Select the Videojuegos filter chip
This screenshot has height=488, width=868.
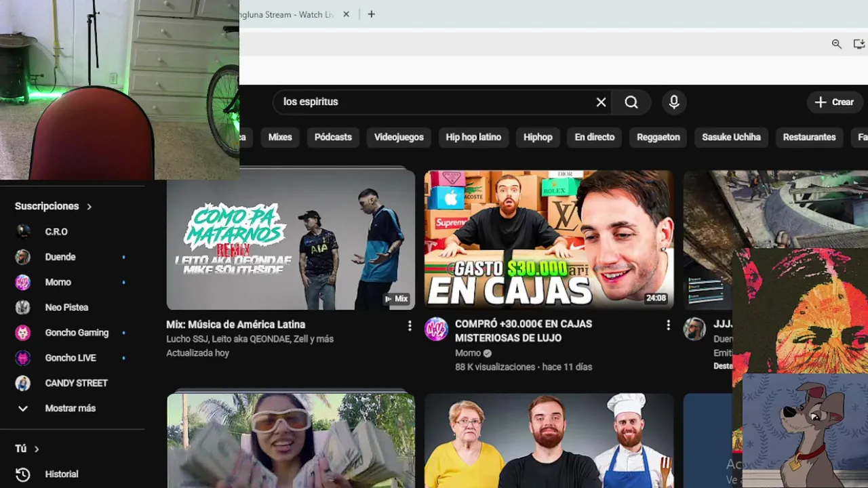(x=399, y=137)
